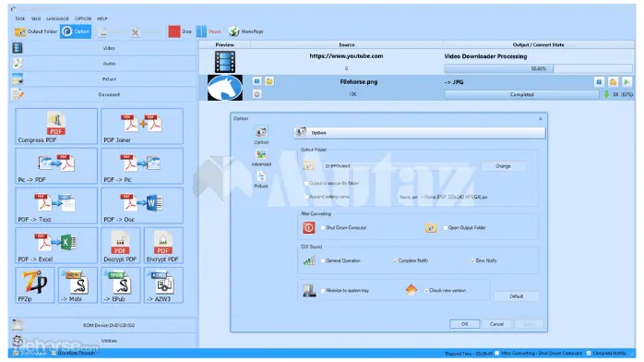Toggle status bar After Converting Shut Down checkbox
Screen dimensions: 644x362
tap(497, 353)
